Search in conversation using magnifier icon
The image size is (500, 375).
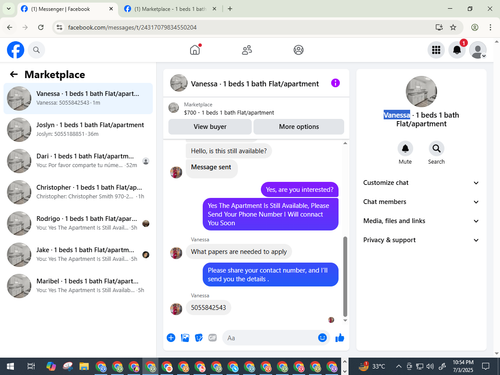pos(436,149)
